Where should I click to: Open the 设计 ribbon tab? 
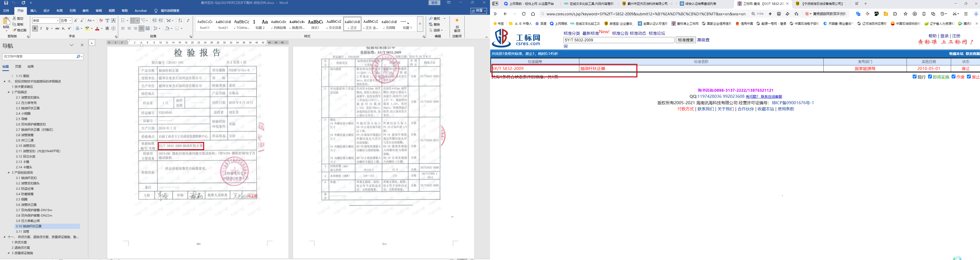tap(46, 11)
